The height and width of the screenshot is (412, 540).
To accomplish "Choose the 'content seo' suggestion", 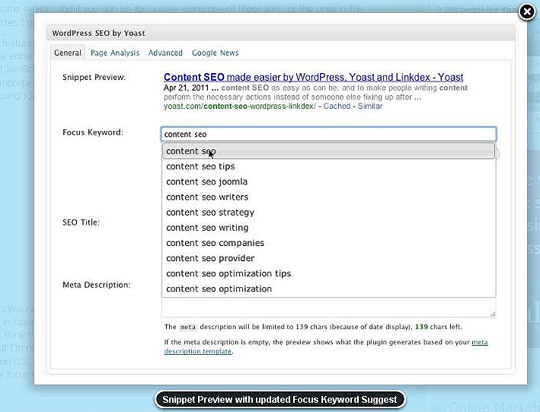I will point(329,151).
